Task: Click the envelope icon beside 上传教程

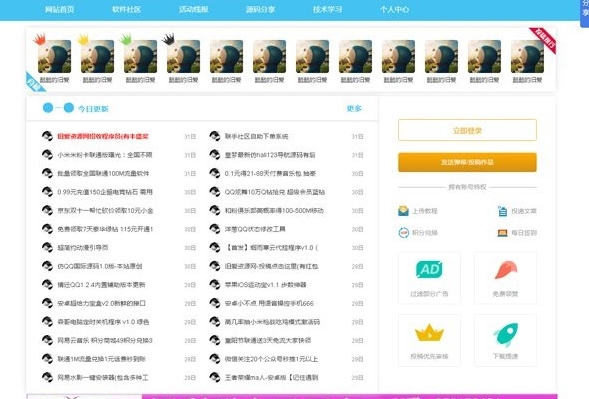Action: [x=403, y=211]
